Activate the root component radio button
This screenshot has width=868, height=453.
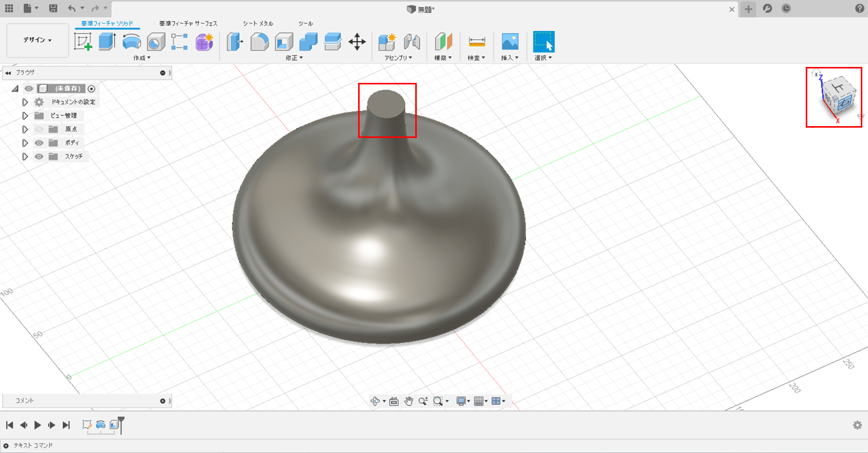[x=91, y=89]
